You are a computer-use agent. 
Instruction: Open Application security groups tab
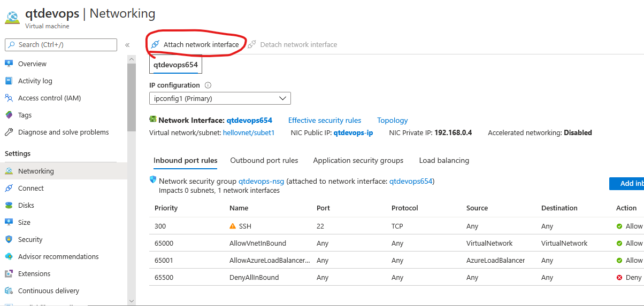[358, 160]
